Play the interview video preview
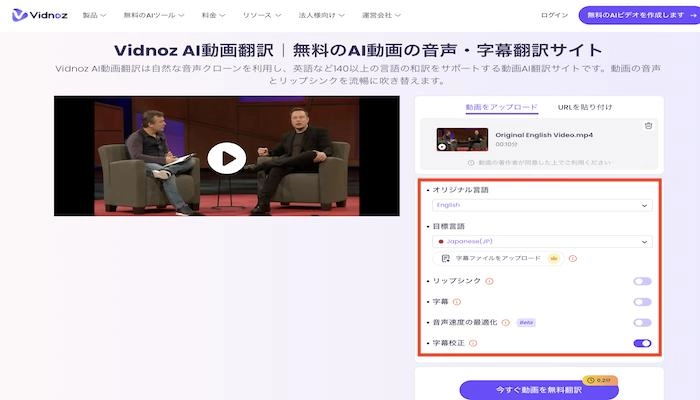 (x=227, y=158)
